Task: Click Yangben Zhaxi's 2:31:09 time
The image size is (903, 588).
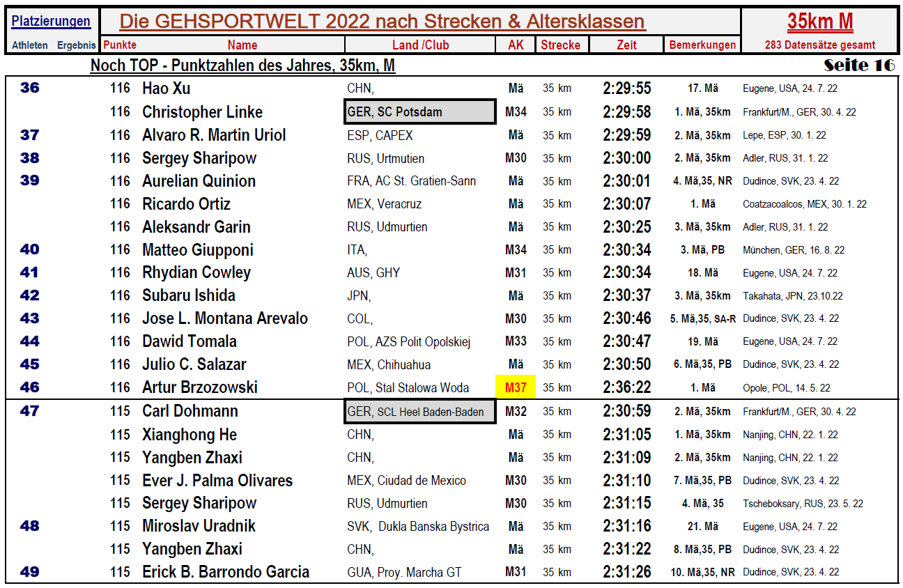Action: [627, 457]
